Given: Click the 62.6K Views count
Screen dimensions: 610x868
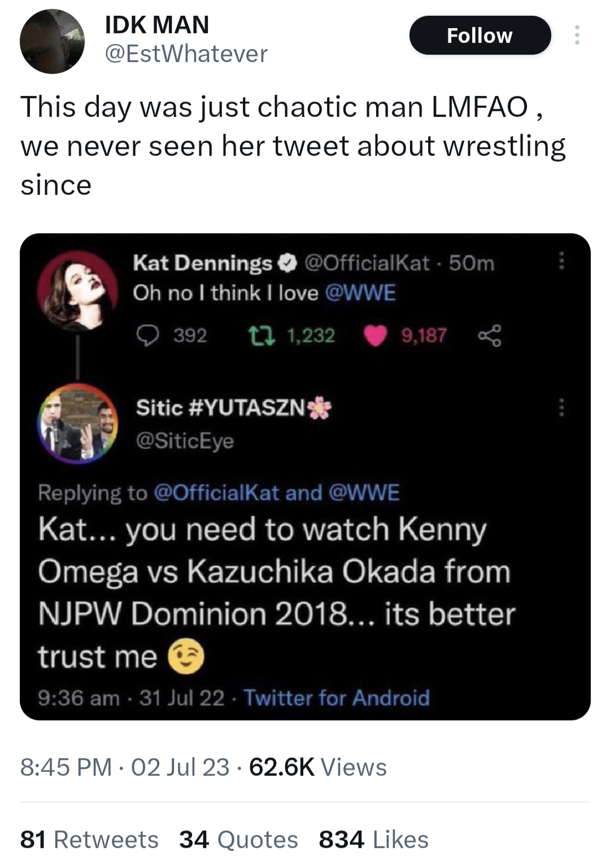Looking at the screenshot, I should 318,767.
